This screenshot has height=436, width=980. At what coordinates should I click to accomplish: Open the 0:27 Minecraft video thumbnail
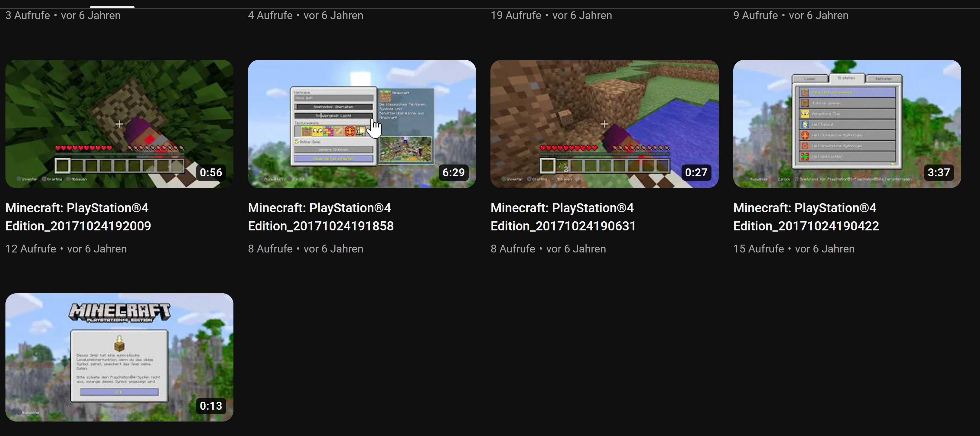pyautogui.click(x=604, y=124)
